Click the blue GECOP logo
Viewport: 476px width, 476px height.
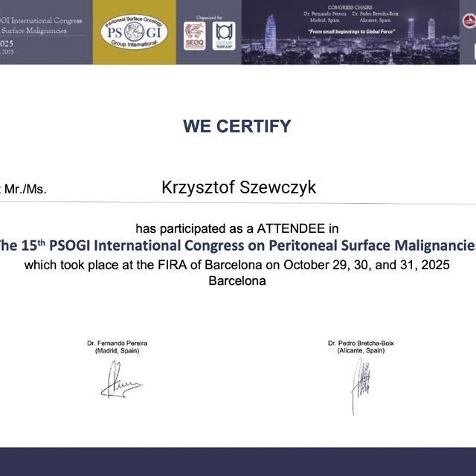pos(224,36)
